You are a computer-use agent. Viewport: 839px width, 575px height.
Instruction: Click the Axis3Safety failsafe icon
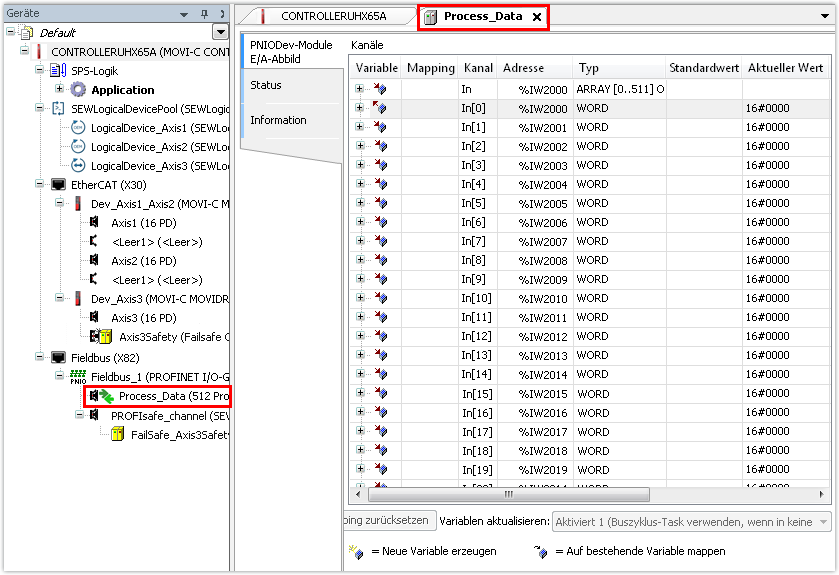[x=101, y=337]
